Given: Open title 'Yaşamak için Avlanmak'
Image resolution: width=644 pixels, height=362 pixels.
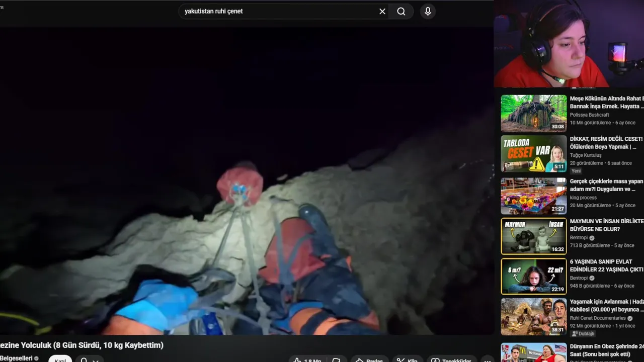Looking at the screenshot, I should [x=606, y=306].
